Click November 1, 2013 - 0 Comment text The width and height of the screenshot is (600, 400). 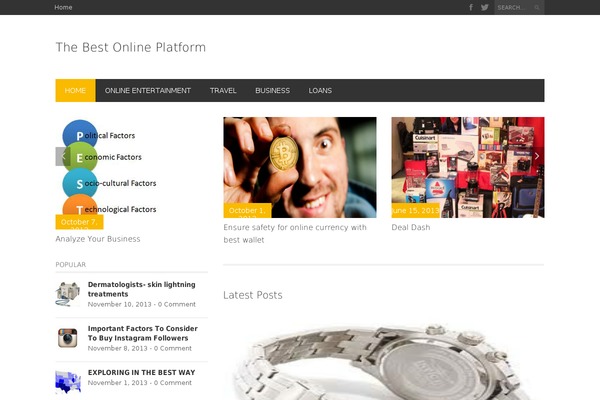140,383
